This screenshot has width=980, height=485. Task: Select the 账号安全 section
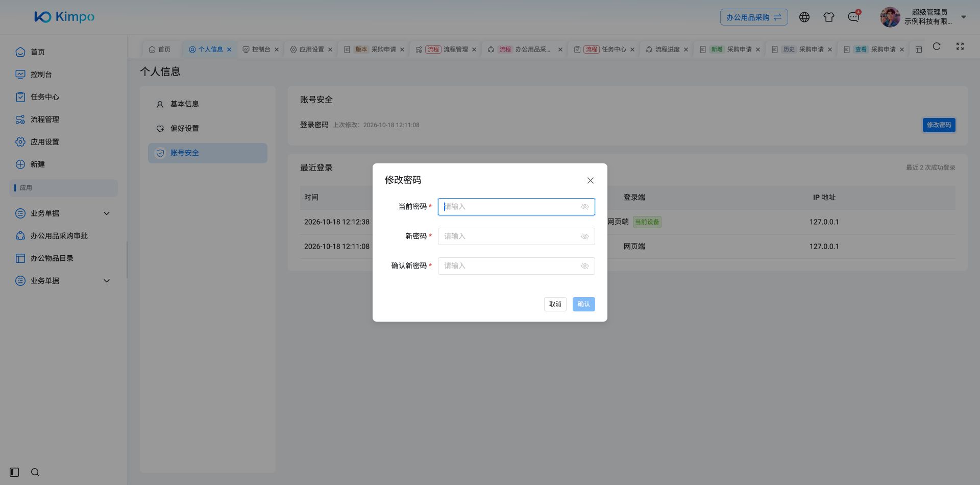pos(208,153)
